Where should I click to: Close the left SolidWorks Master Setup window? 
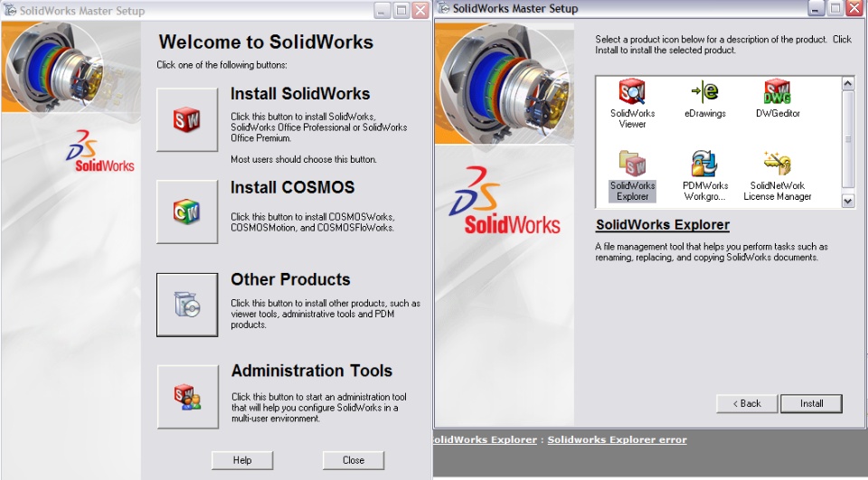click(420, 11)
